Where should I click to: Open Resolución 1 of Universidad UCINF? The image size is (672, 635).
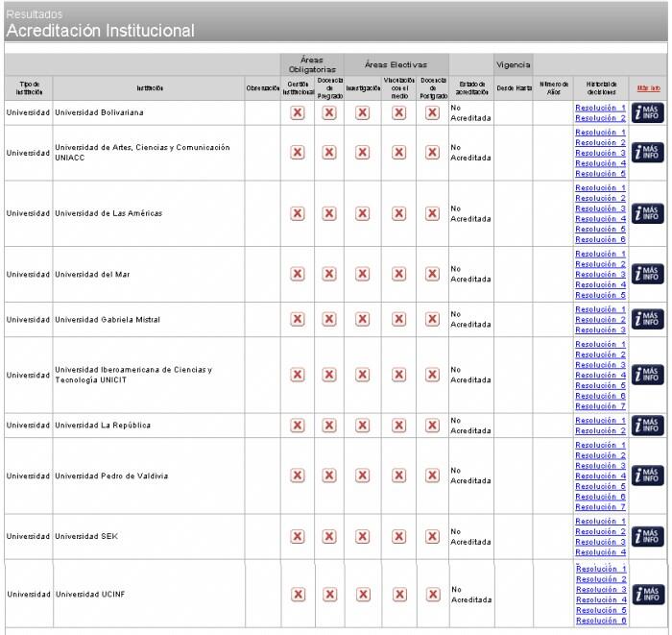point(601,569)
